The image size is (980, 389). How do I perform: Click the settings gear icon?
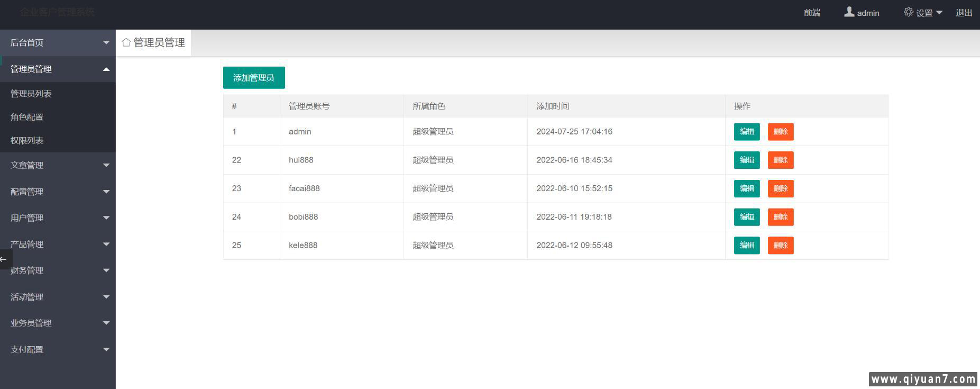[x=908, y=12]
